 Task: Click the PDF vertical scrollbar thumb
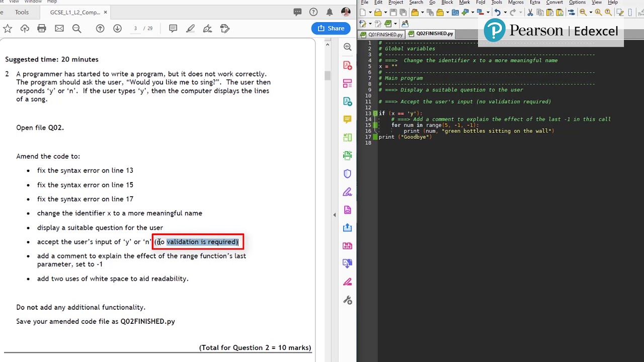[x=328, y=75]
